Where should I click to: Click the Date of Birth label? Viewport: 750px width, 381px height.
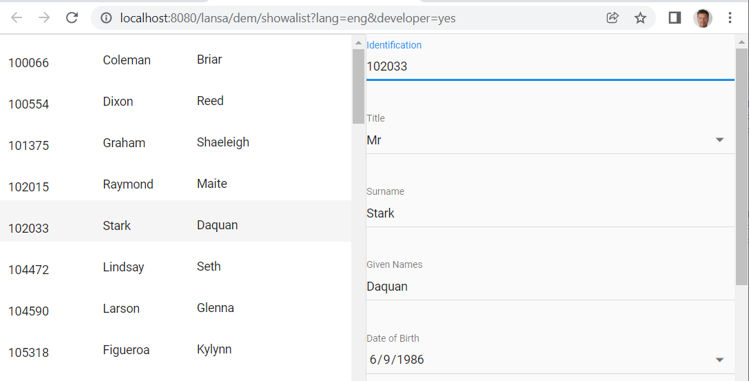click(x=393, y=338)
